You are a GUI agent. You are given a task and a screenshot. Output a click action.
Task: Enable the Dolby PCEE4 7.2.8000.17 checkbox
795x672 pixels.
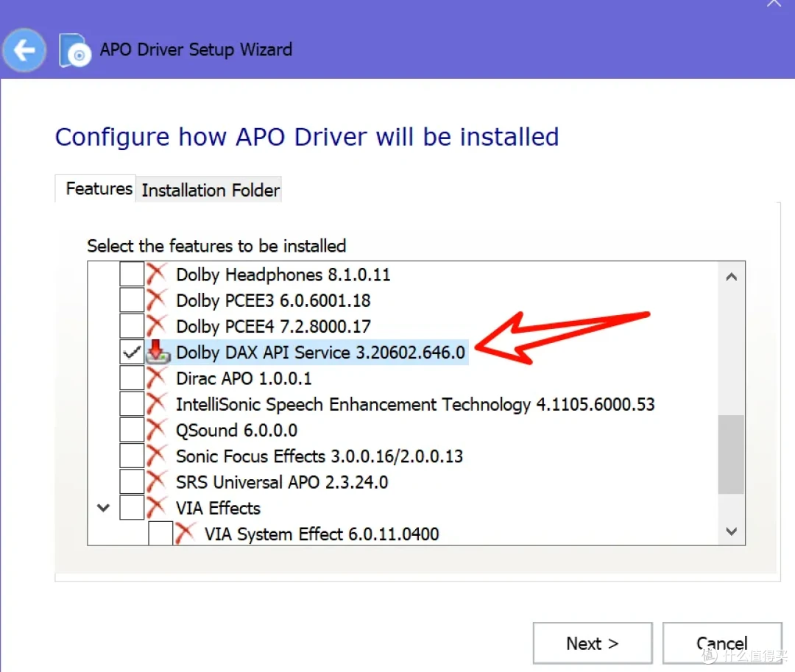[132, 326]
